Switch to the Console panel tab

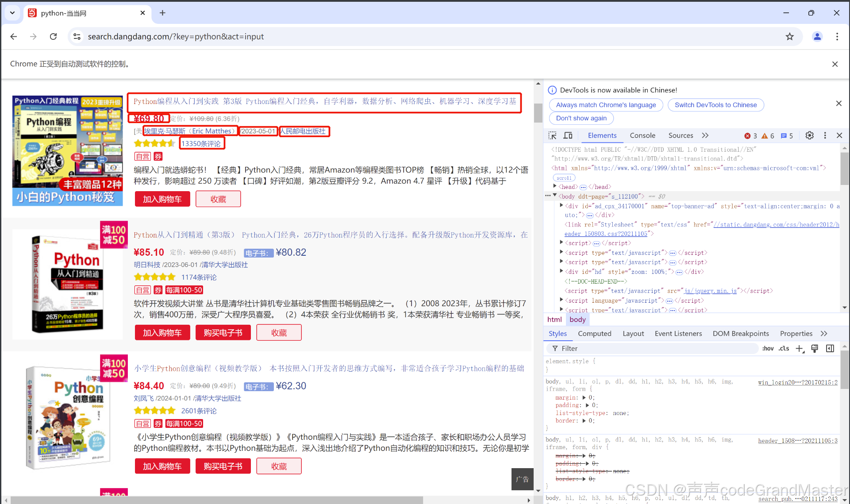coord(642,135)
